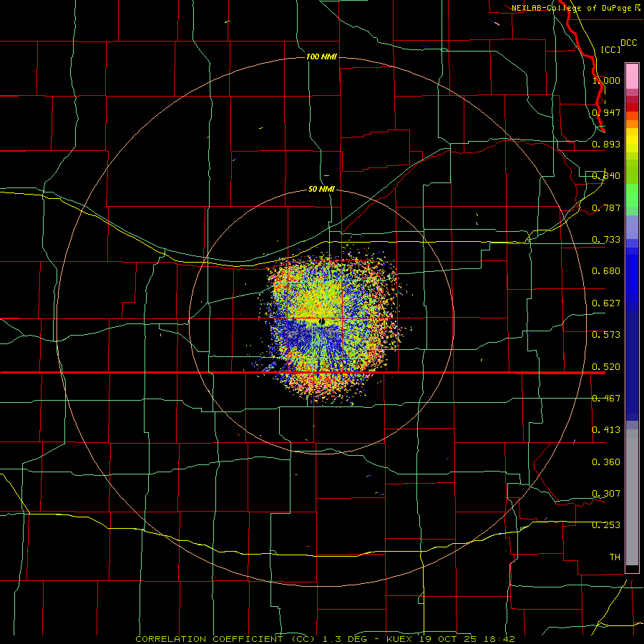Click the 50 NMI range ring label
644x644 pixels.
321,189
